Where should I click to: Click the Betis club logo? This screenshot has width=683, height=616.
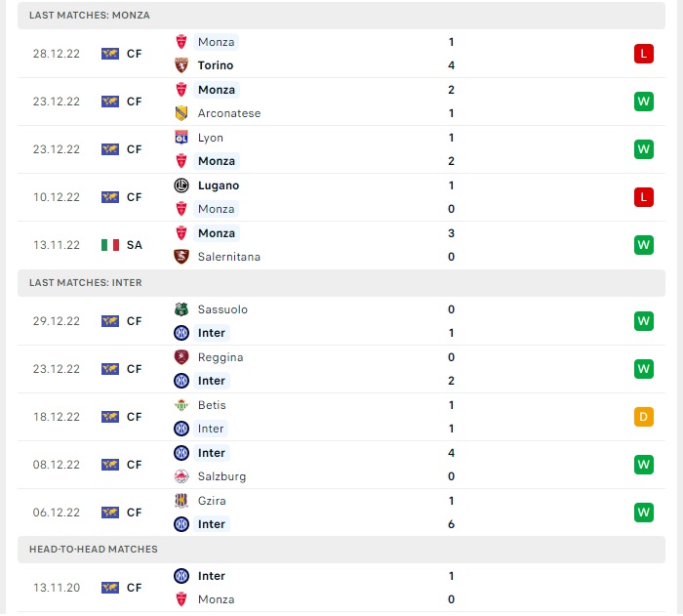(x=181, y=405)
